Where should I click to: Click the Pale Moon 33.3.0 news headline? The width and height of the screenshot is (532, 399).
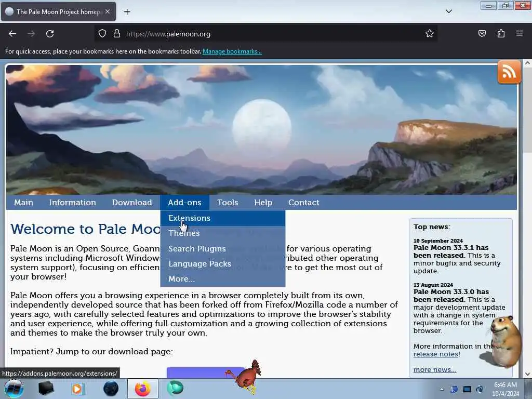(x=451, y=296)
